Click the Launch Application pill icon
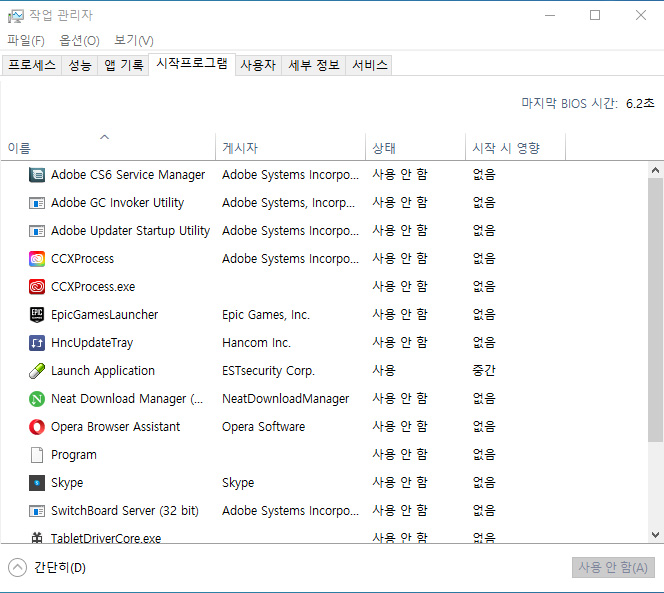 tap(37, 371)
